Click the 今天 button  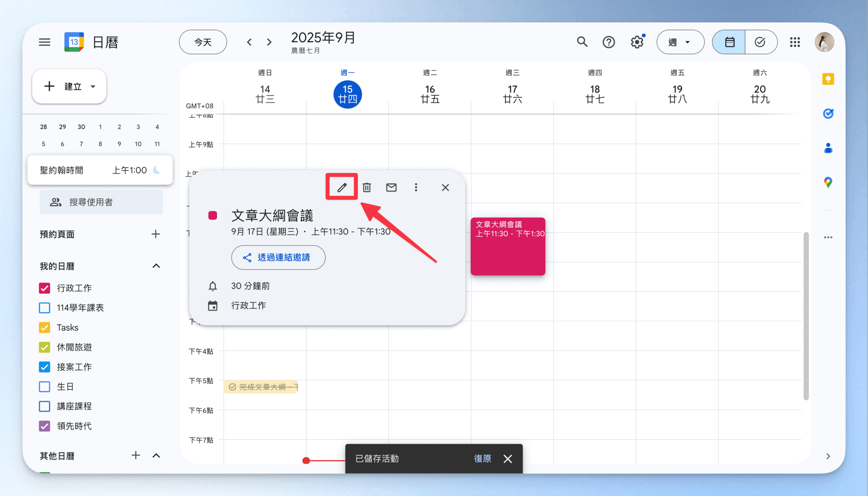(203, 42)
